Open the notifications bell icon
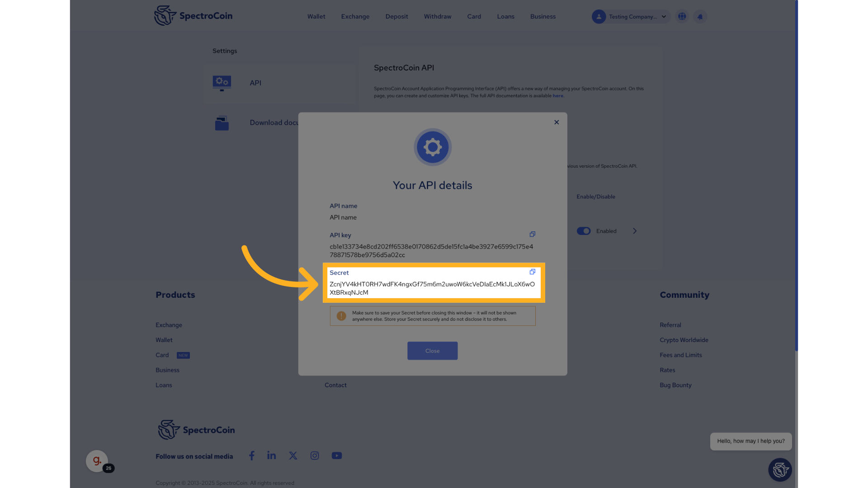This screenshot has width=868, height=488. pyautogui.click(x=700, y=17)
